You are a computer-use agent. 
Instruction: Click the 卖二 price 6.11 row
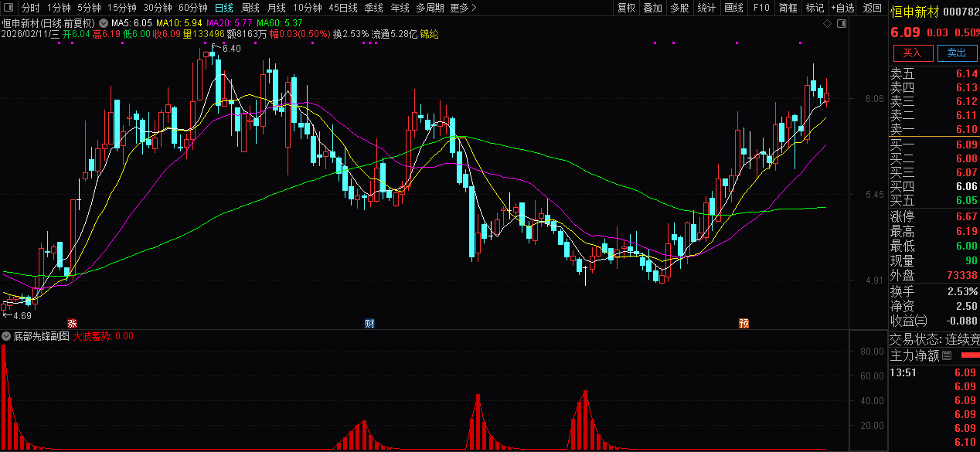pos(934,115)
